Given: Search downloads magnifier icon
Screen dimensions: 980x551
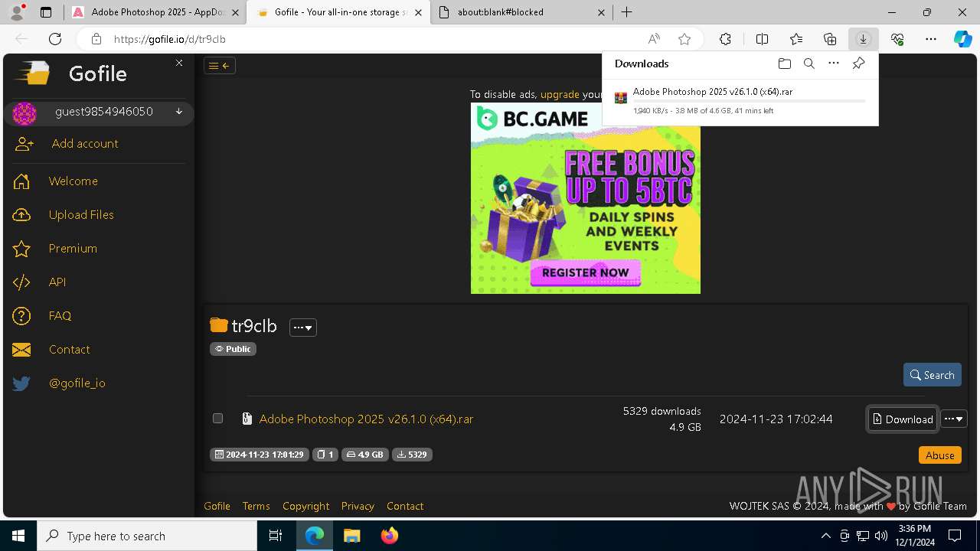Looking at the screenshot, I should pos(808,64).
